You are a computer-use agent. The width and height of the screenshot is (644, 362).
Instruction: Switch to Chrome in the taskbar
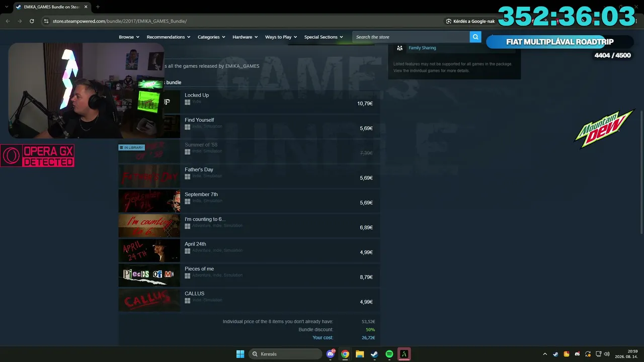click(345, 354)
